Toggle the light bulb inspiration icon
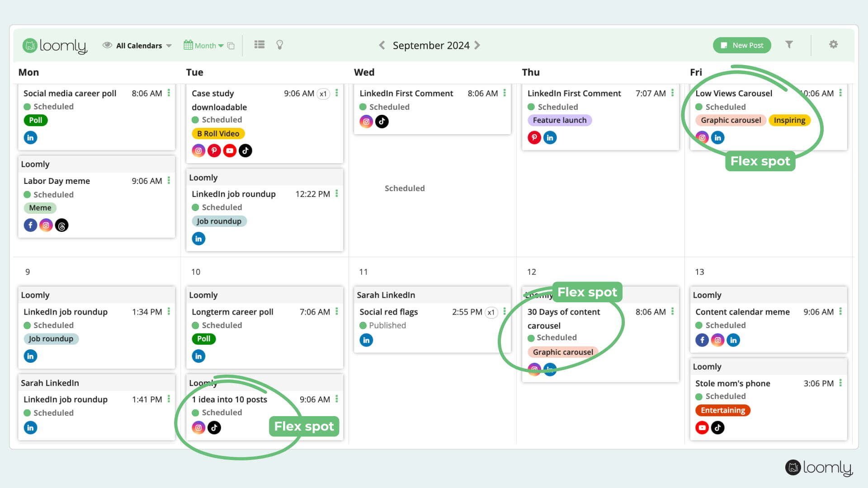The width and height of the screenshot is (868, 488). pos(279,45)
